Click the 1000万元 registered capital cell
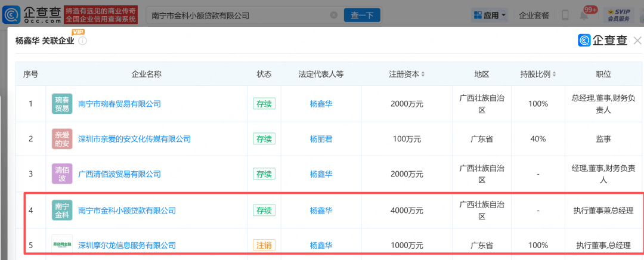 tap(407, 246)
